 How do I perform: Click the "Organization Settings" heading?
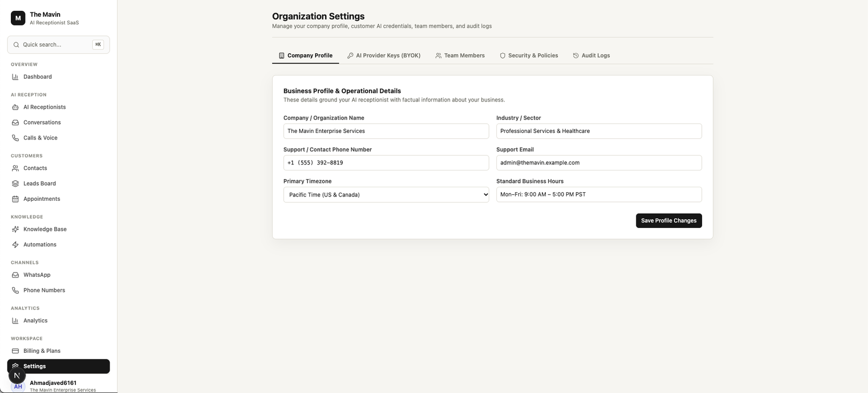318,16
